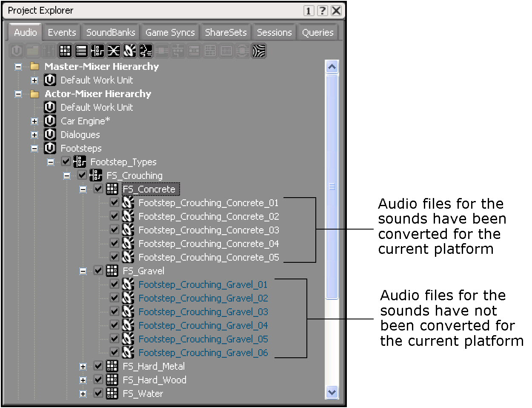Uncheck the FS_Concrete checkbox

(98, 189)
